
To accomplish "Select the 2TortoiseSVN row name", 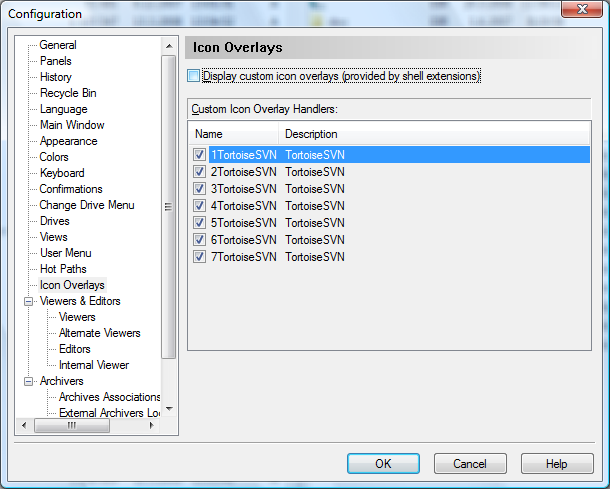I will click(x=244, y=172).
